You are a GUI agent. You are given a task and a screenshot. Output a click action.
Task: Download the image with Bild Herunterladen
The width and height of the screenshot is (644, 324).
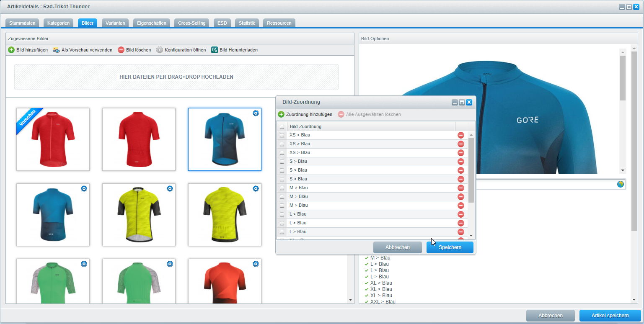235,50
